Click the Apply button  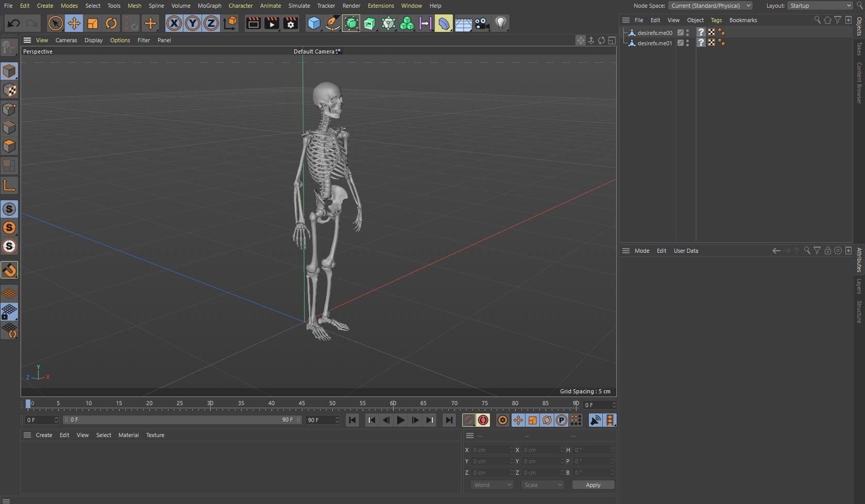click(593, 485)
